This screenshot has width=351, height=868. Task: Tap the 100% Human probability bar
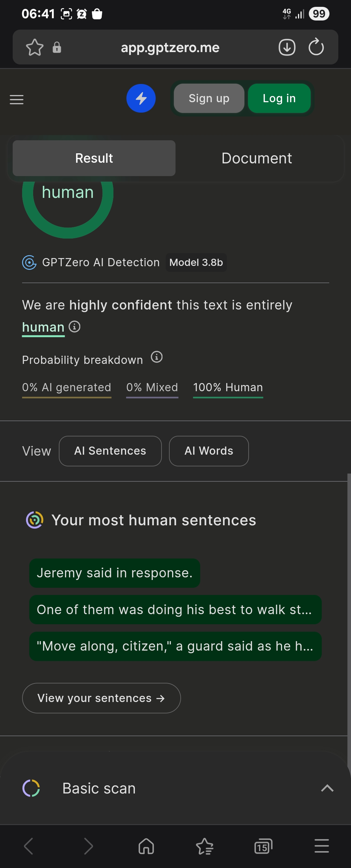pos(227,388)
